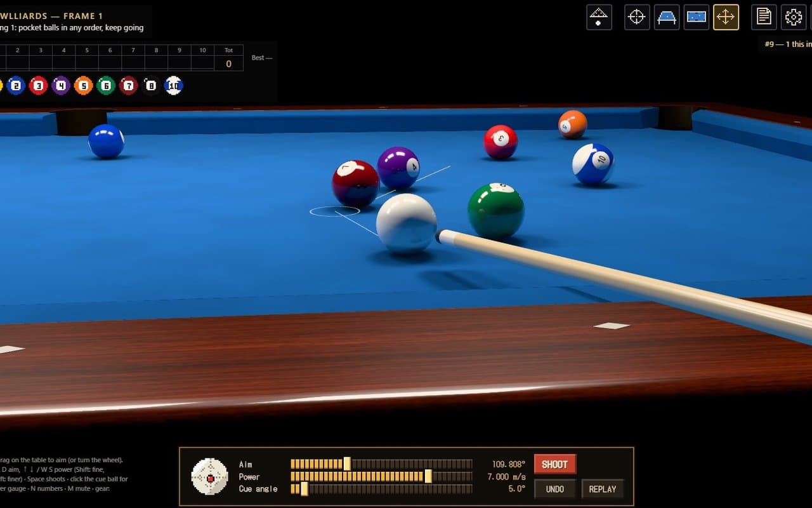This screenshot has height=508, width=812.
Task: Click the red 3 ball on the table
Action: click(501, 142)
